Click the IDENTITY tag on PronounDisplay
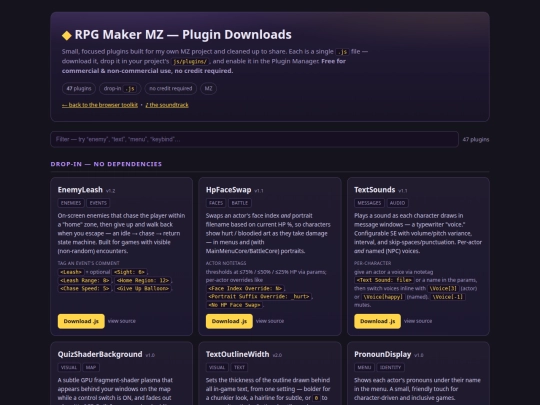 pyautogui.click(x=391, y=367)
